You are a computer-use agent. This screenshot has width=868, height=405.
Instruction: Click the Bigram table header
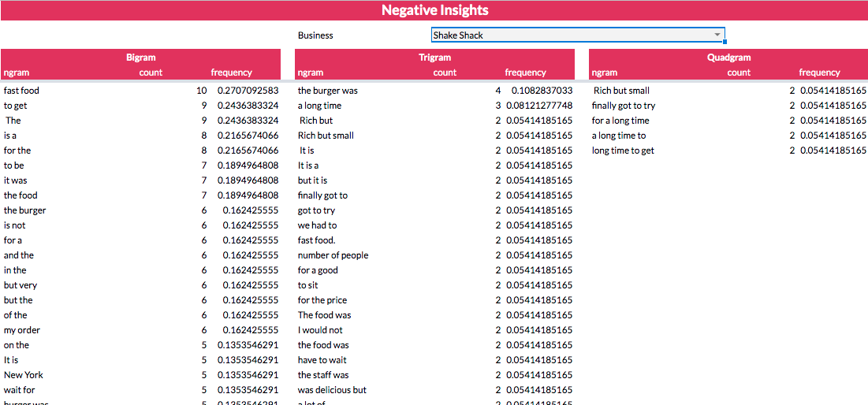point(140,57)
